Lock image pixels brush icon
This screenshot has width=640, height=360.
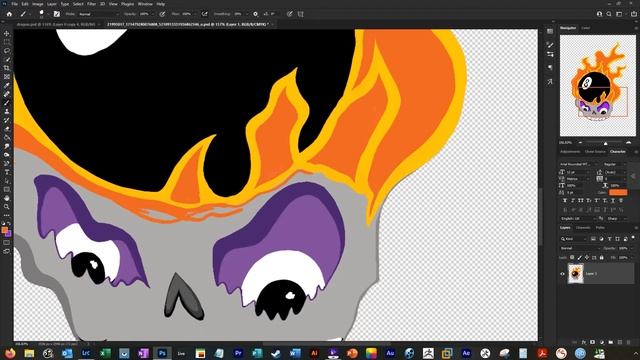click(x=579, y=258)
